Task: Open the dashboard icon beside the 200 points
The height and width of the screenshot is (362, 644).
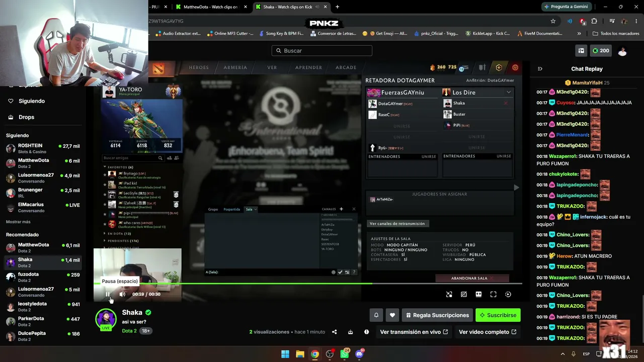Action: [x=581, y=51]
